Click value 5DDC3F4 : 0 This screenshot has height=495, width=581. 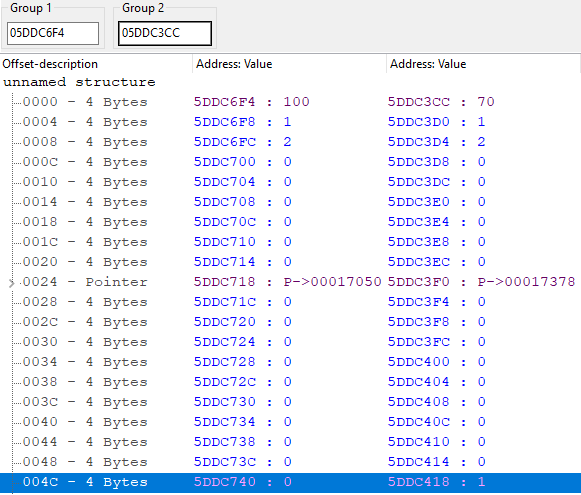click(436, 302)
